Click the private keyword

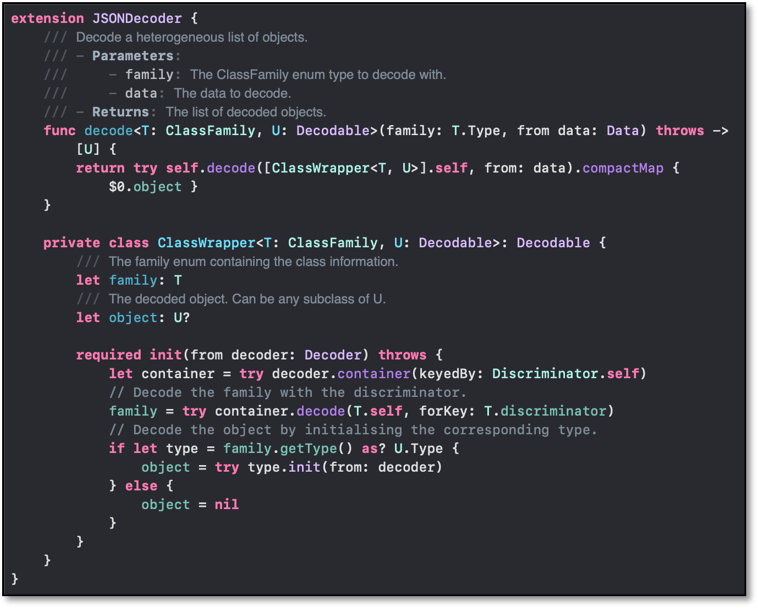(x=72, y=243)
